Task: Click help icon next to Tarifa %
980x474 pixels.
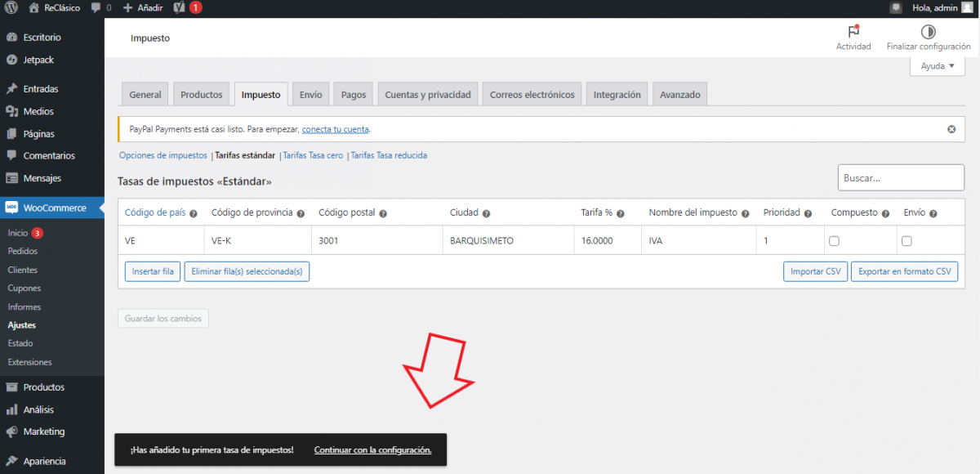Action: (x=620, y=213)
